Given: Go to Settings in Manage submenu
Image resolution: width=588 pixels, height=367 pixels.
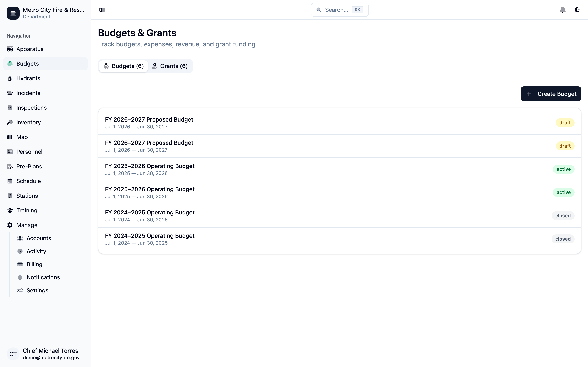Looking at the screenshot, I should point(37,290).
